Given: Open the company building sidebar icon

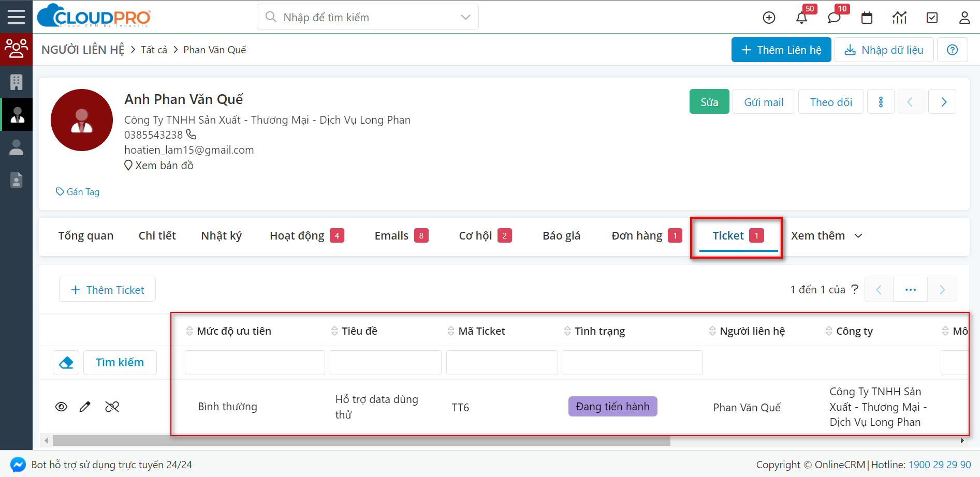Looking at the screenshot, I should [16, 82].
